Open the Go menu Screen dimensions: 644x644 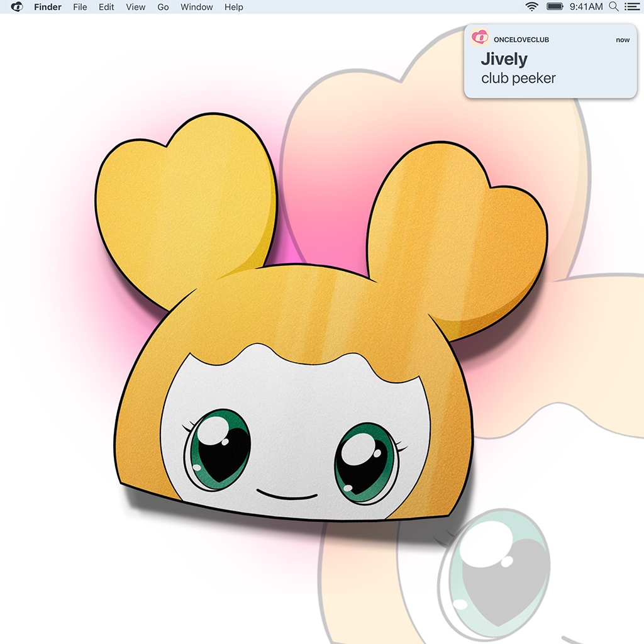(x=163, y=7)
